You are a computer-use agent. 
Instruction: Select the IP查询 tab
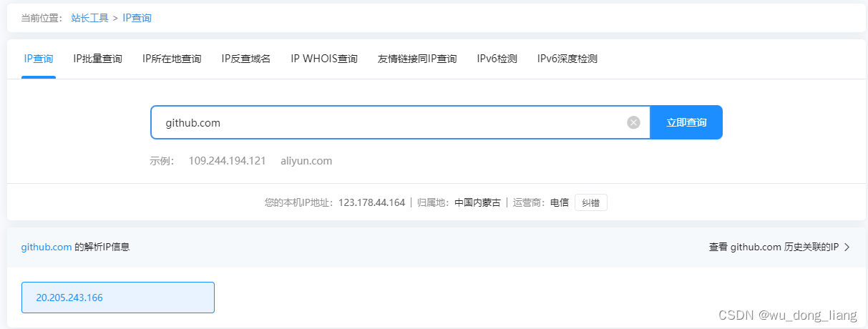click(x=39, y=59)
